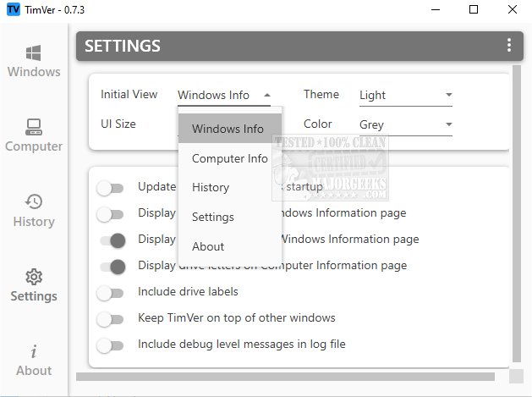Viewport: 532px width, 397px height.
Task: Open the three-dot menu in Settings header
Action: 508,46
